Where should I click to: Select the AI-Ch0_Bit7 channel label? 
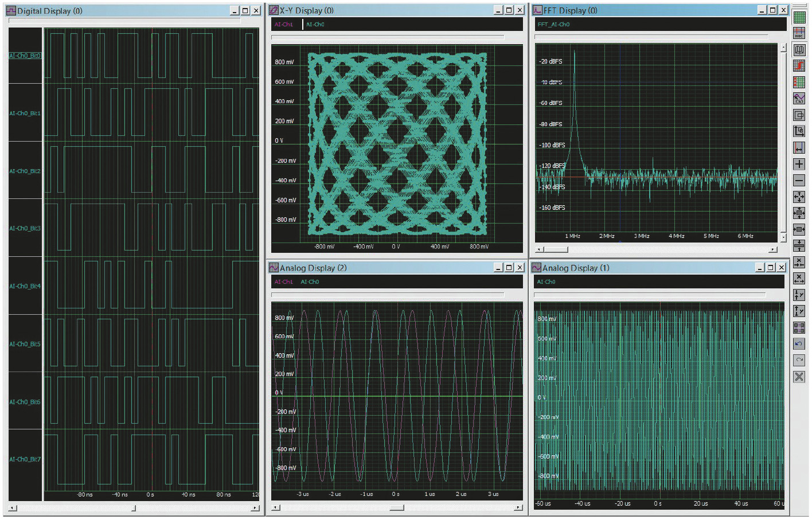(25, 459)
